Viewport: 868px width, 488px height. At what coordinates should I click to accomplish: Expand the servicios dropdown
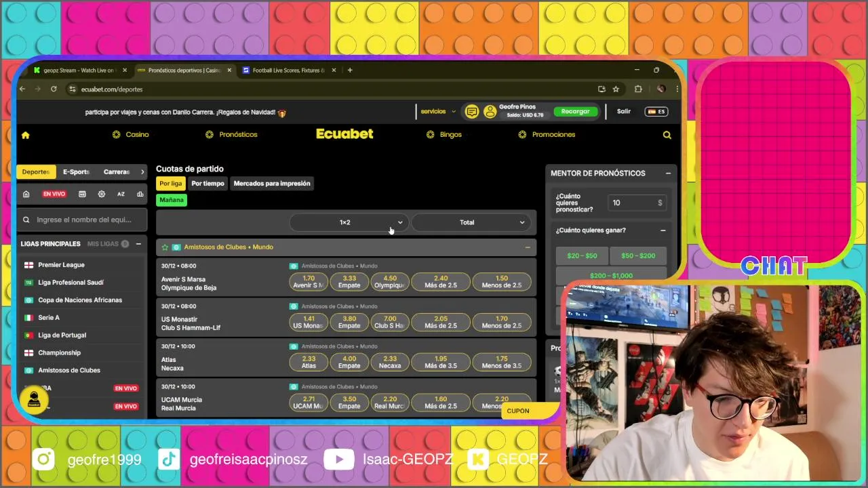click(437, 112)
